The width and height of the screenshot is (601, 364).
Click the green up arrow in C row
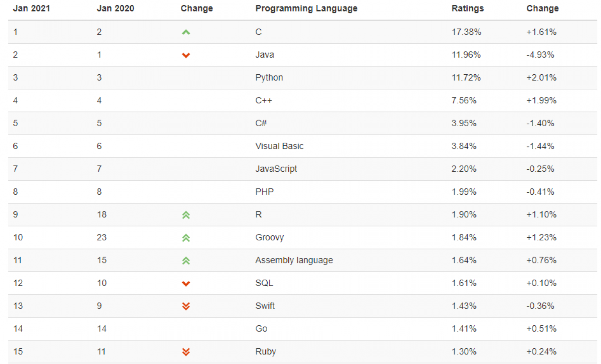pos(186,32)
